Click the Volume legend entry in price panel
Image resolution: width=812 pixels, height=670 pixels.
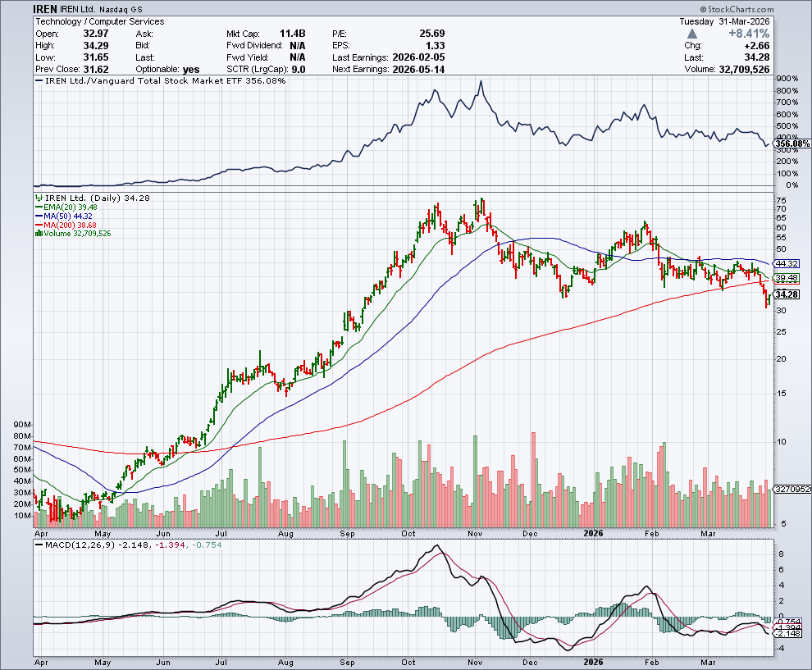(x=73, y=234)
